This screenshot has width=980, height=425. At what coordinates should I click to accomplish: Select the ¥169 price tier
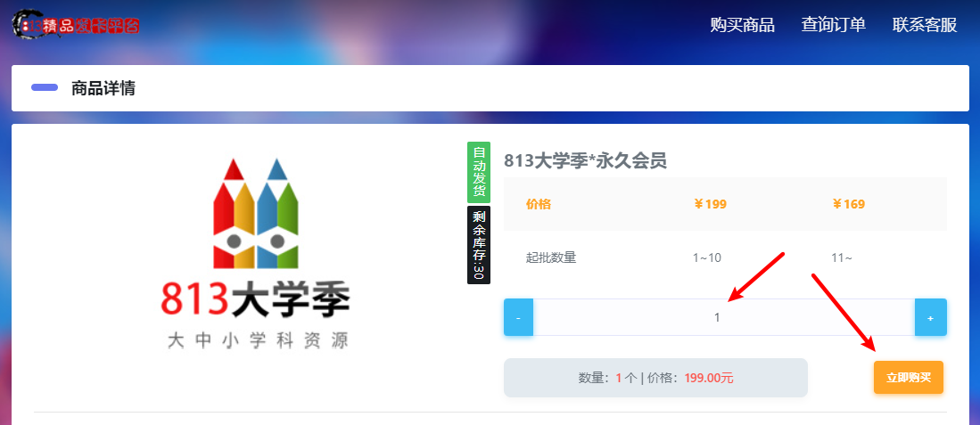(x=848, y=204)
